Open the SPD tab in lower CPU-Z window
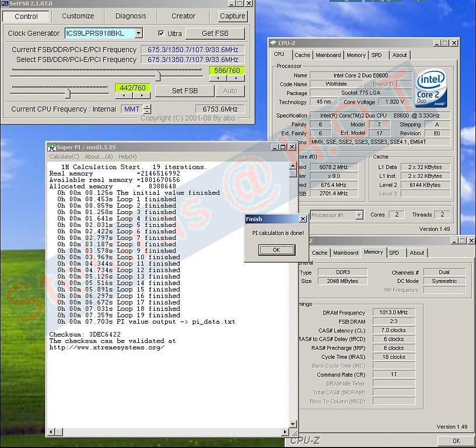 tap(394, 253)
